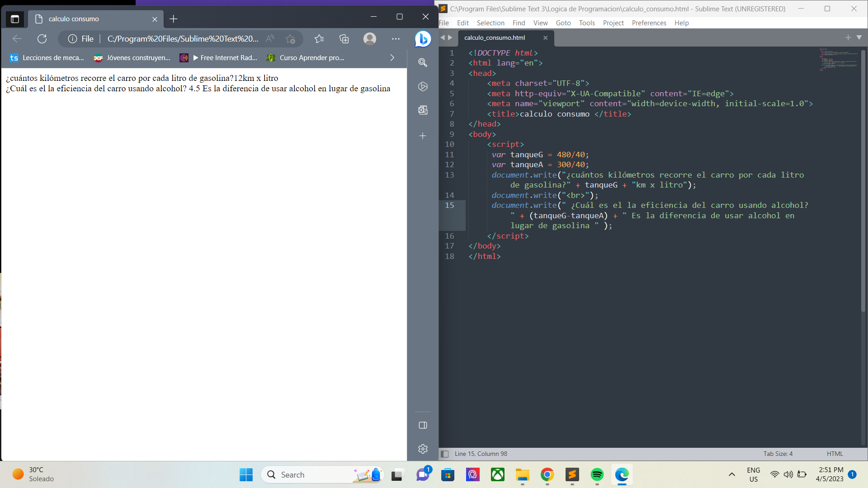Open the File menu in Sublime Text

pyautogui.click(x=444, y=23)
